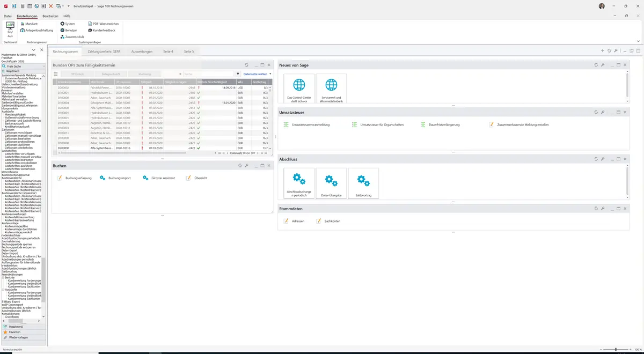The width and height of the screenshot is (644, 354).
Task: Open the Datei menu
Action: tap(8, 16)
